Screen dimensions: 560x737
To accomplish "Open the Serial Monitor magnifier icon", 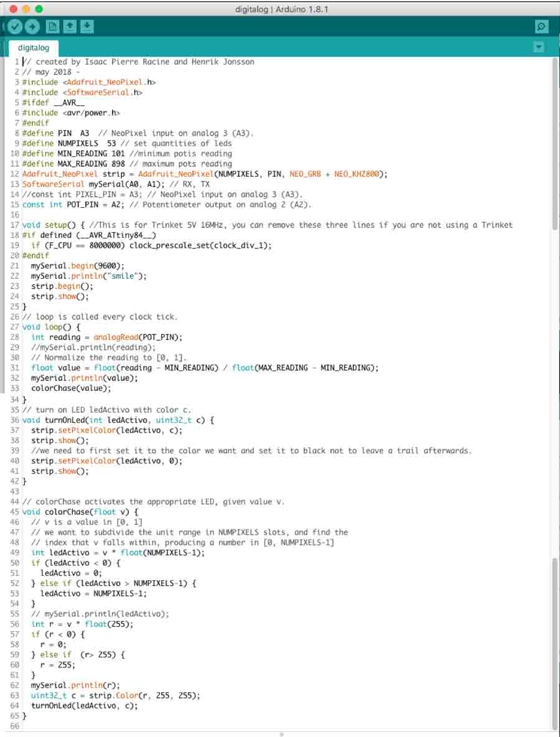I will click(541, 27).
